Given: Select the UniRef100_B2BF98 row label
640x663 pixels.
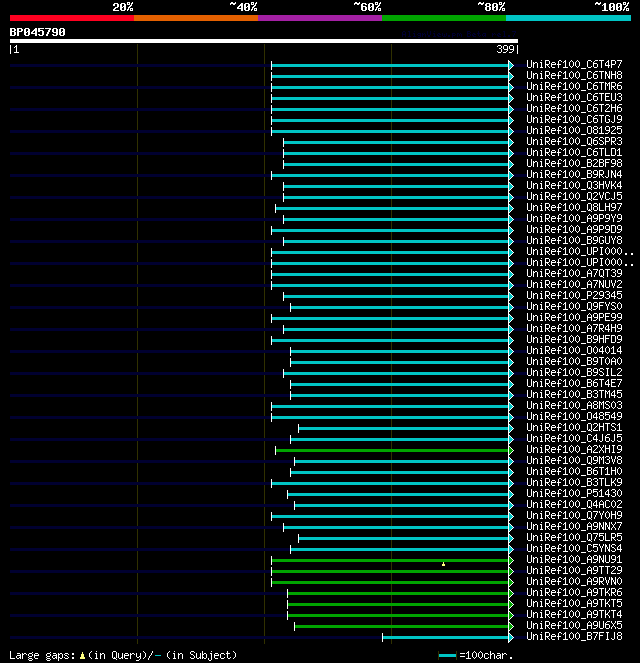Looking at the screenshot, I should pyautogui.click(x=574, y=163).
